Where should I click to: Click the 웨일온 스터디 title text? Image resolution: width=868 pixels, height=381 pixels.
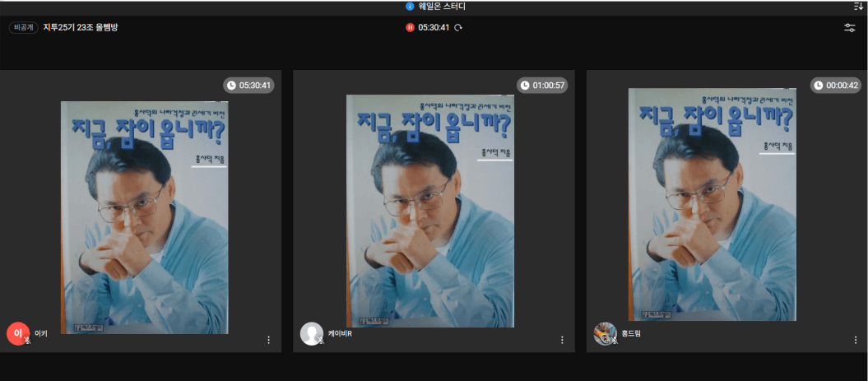tap(442, 7)
